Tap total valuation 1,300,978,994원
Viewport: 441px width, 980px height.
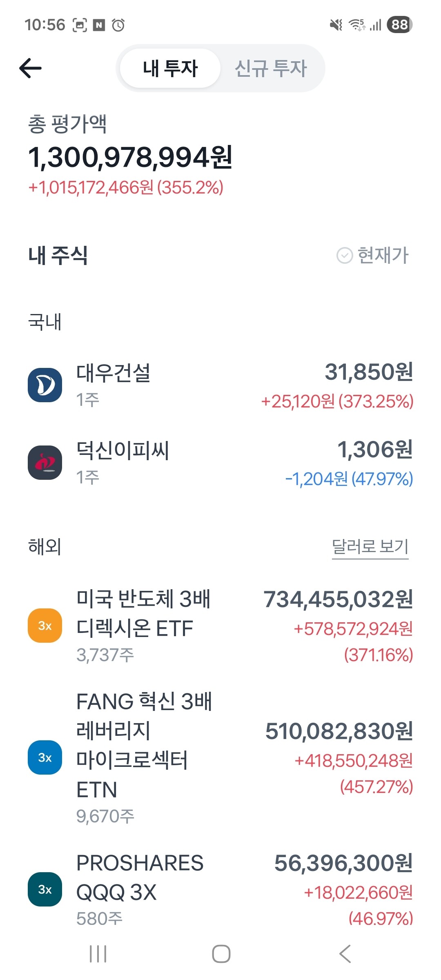pyautogui.click(x=130, y=157)
